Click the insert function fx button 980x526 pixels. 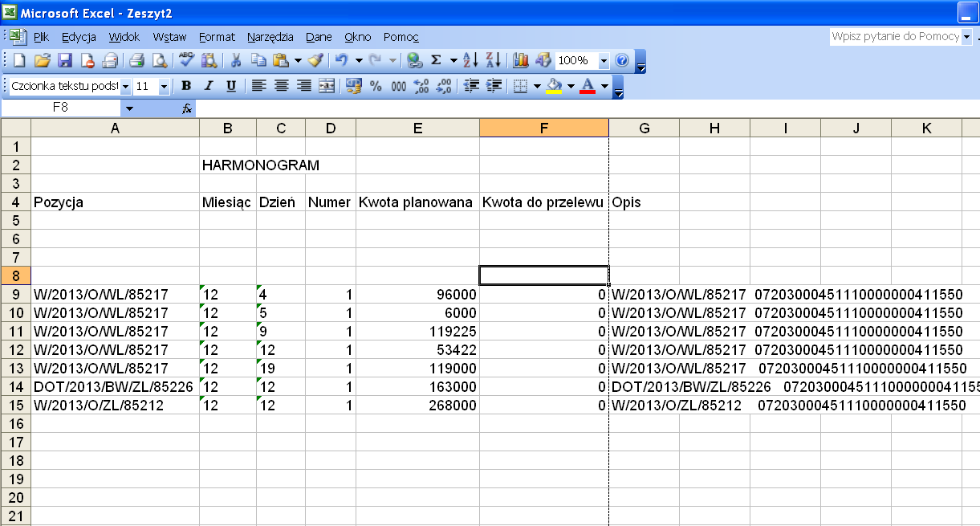(x=186, y=108)
